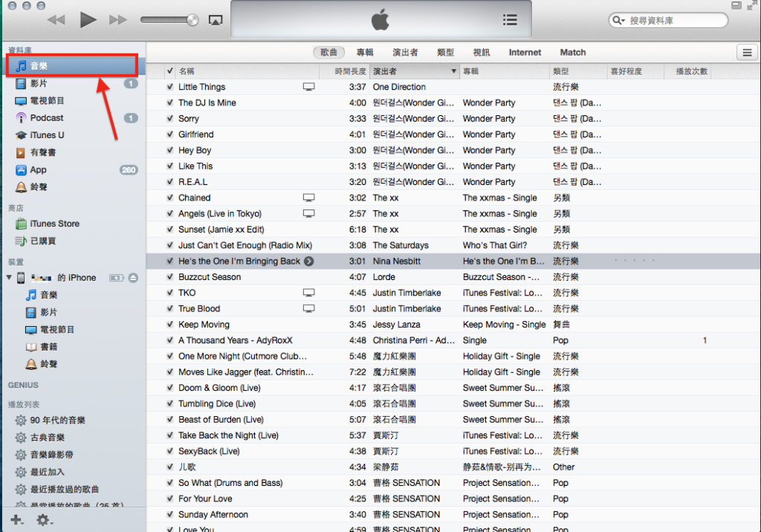
Task: Uncheck the Buzzcut Season checkbox
Action: point(170,277)
